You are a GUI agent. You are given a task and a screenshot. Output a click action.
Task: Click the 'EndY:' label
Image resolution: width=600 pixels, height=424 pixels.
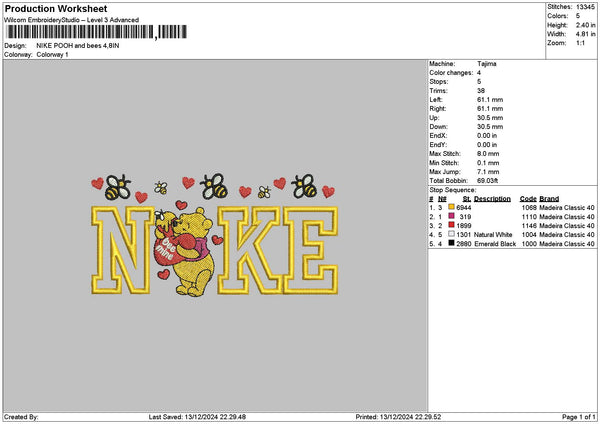click(x=438, y=145)
